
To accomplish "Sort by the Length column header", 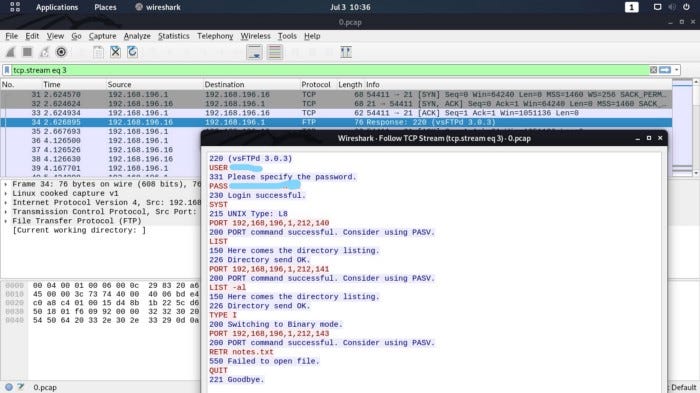I will tap(350, 84).
